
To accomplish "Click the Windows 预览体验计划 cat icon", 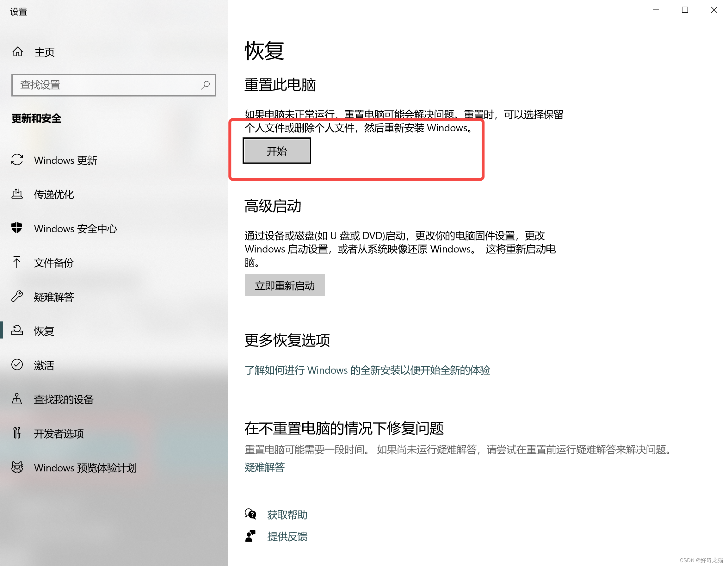I will 17,467.
